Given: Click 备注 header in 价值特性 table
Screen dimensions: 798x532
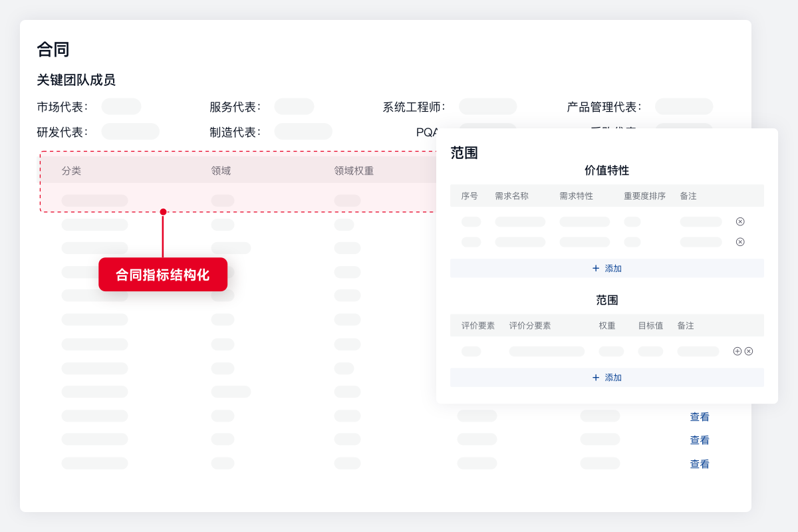Looking at the screenshot, I should [688, 196].
